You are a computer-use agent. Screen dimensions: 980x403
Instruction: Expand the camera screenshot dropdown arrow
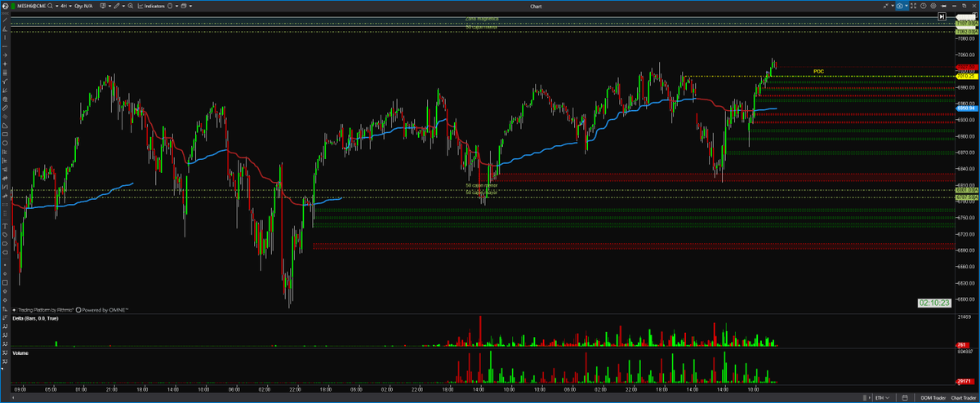coord(906,6)
